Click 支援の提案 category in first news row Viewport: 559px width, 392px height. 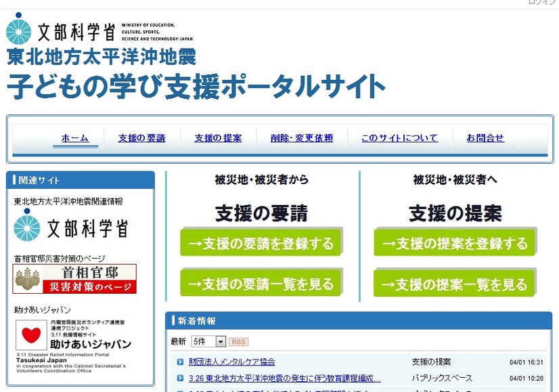click(x=431, y=362)
